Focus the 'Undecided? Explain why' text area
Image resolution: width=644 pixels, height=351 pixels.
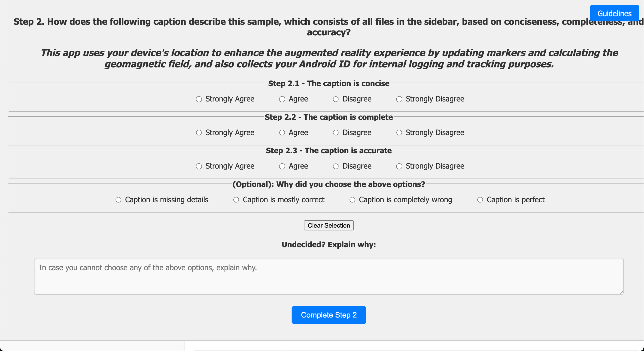tap(328, 276)
